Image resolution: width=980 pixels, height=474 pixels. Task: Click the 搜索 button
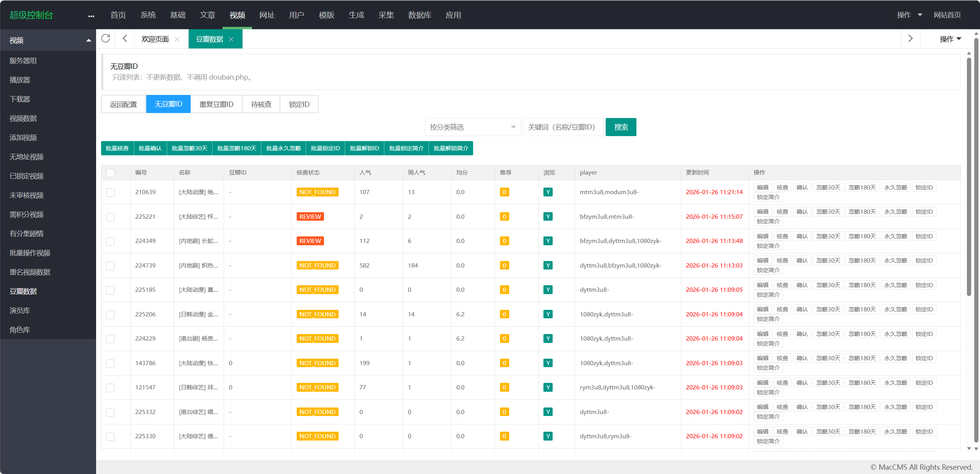[x=621, y=127]
